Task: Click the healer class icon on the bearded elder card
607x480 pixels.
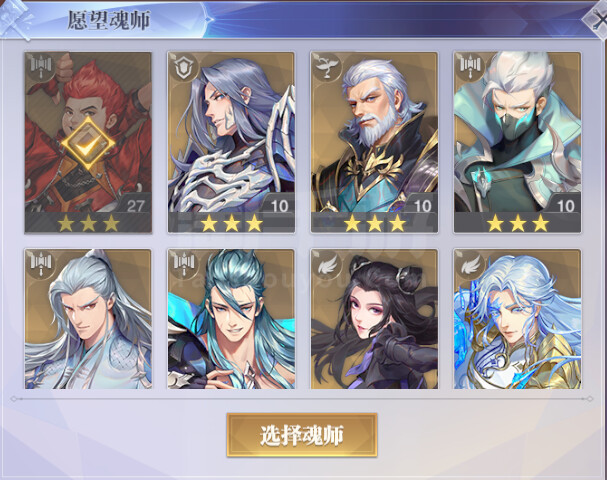Action: click(326, 67)
